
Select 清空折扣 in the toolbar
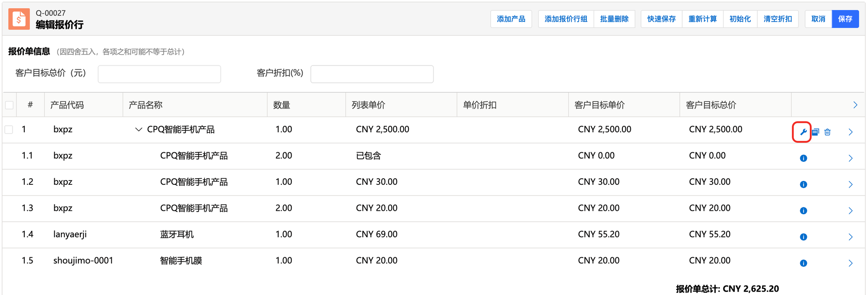pos(777,19)
